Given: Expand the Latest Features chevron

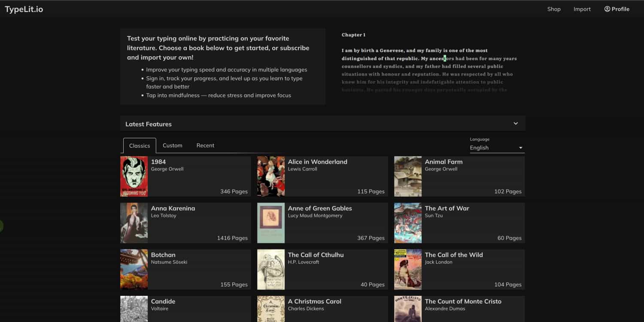Looking at the screenshot, I should (x=516, y=124).
